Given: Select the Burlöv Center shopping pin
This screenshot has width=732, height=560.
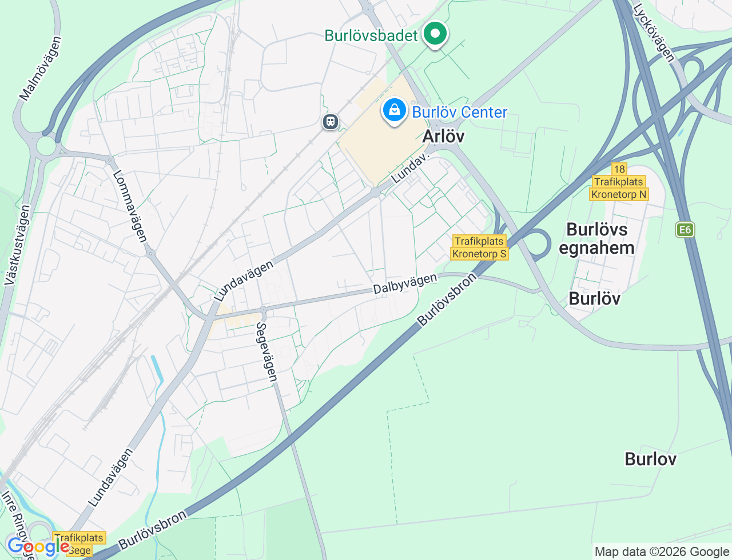Looking at the screenshot, I should tap(395, 111).
